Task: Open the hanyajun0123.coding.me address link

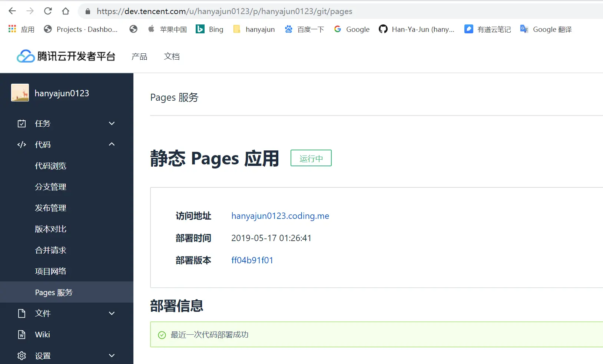Action: point(280,216)
